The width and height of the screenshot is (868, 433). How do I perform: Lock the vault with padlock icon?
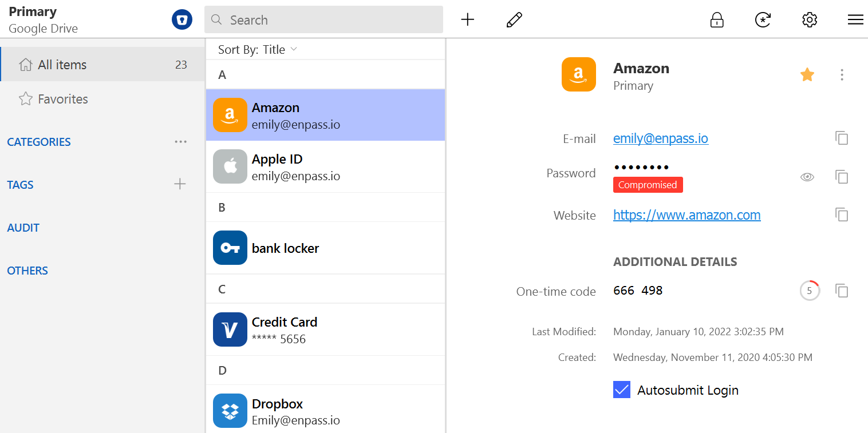point(717,20)
